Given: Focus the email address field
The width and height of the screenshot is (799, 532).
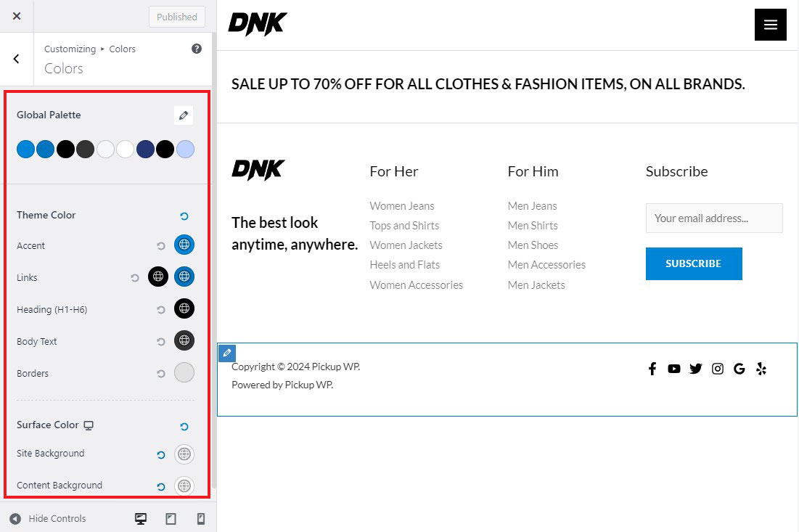Looking at the screenshot, I should 714,218.
